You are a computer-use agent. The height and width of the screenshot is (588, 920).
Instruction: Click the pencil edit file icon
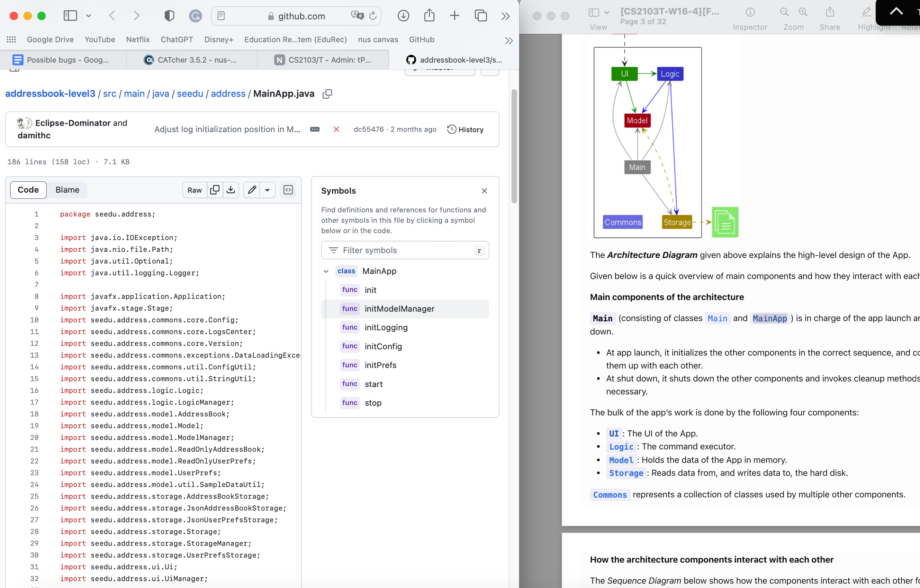(252, 190)
